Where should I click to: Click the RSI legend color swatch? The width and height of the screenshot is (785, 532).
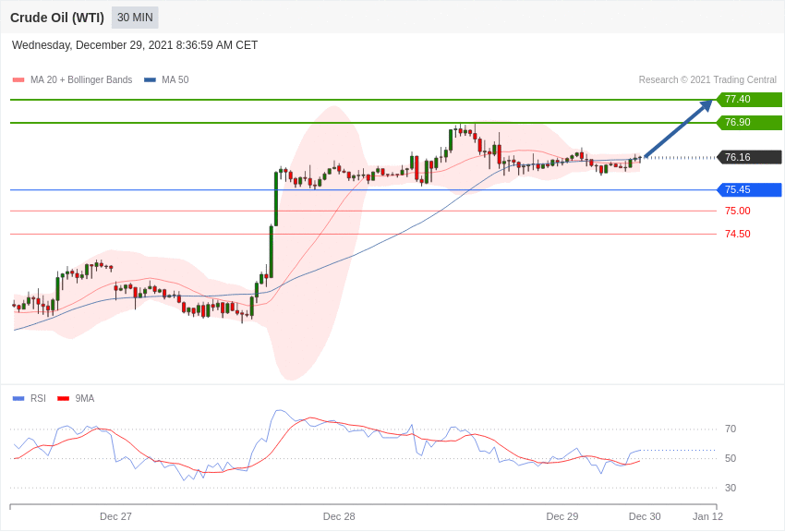tap(18, 399)
